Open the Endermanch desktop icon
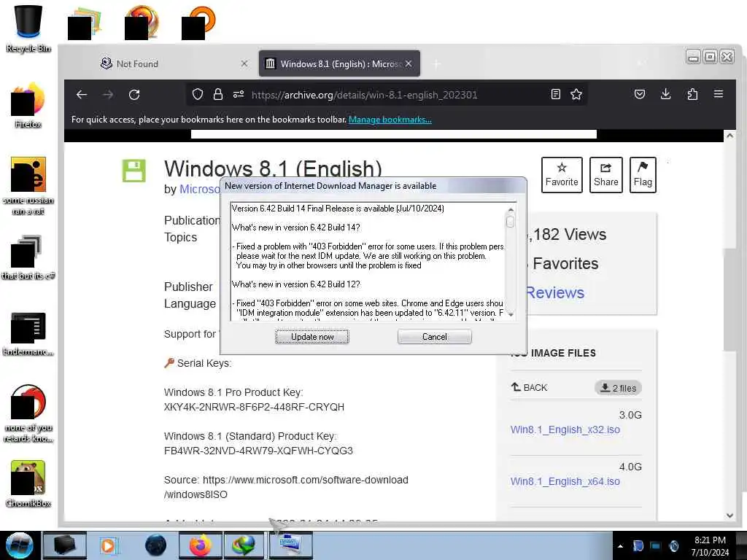This screenshot has width=747, height=560. pos(28,333)
